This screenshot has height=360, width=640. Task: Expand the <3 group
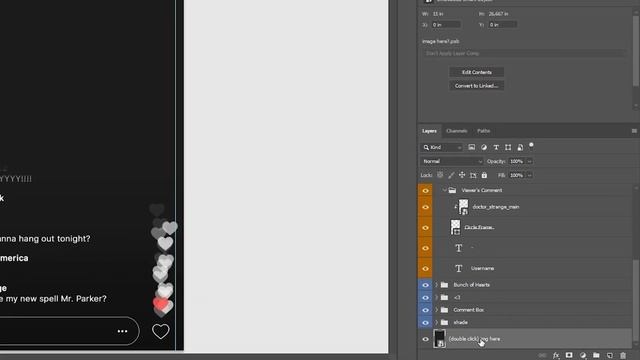[x=436, y=298]
